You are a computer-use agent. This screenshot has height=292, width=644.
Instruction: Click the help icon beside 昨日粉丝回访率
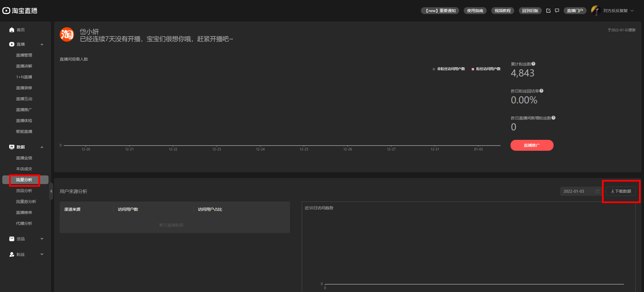point(541,91)
